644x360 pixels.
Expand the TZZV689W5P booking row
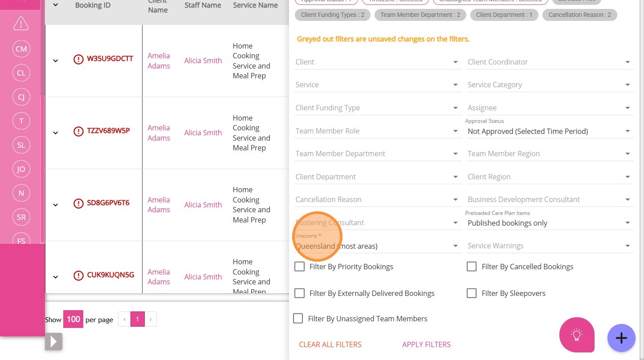(56, 133)
